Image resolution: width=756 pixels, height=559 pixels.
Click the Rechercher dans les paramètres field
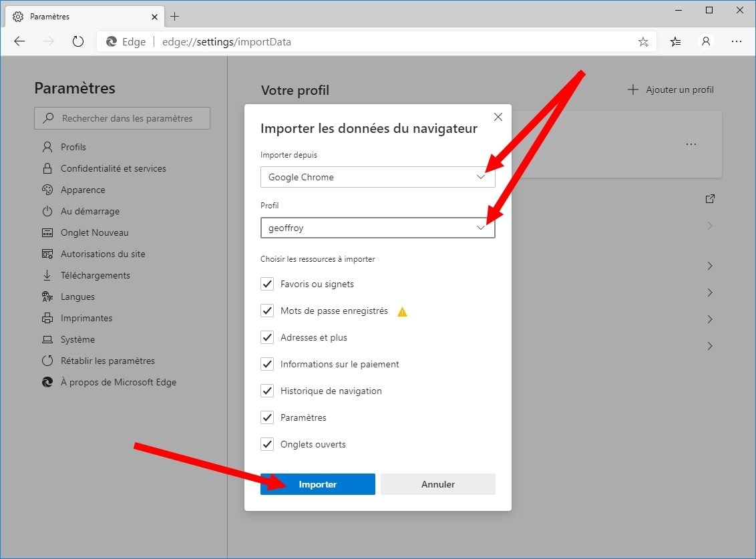[122, 118]
